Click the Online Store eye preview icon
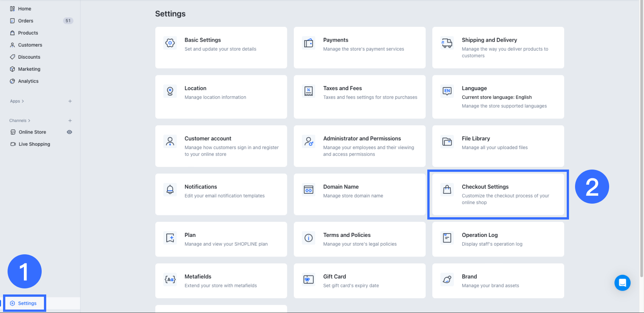 pyautogui.click(x=69, y=132)
